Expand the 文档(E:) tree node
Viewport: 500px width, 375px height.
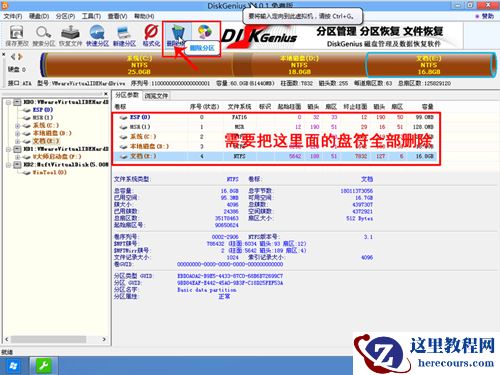pyautogui.click(x=18, y=141)
